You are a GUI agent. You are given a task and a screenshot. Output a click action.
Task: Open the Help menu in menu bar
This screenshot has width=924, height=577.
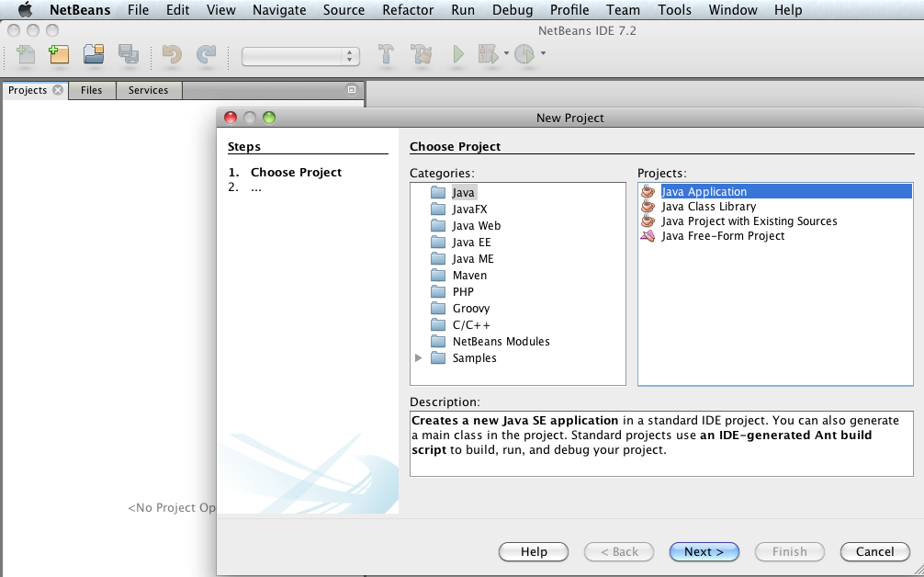788,10
